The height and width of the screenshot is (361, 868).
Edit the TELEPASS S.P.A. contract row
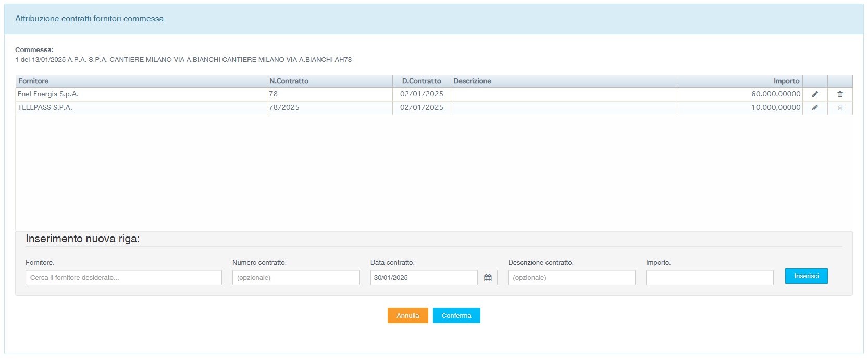pyautogui.click(x=815, y=108)
